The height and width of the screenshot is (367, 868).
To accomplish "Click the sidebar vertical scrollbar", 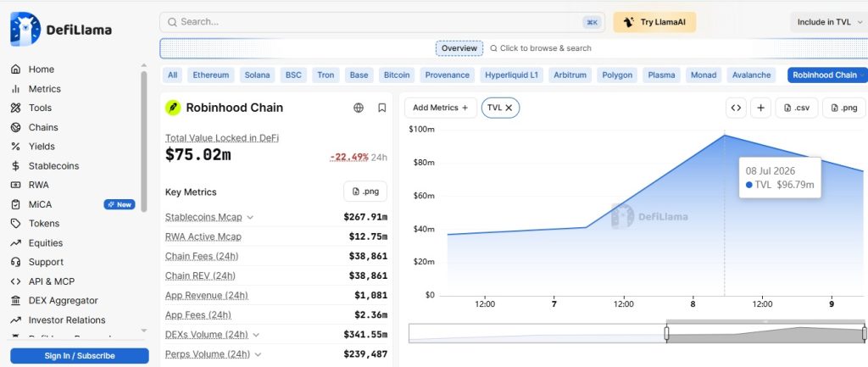I will click(144, 142).
